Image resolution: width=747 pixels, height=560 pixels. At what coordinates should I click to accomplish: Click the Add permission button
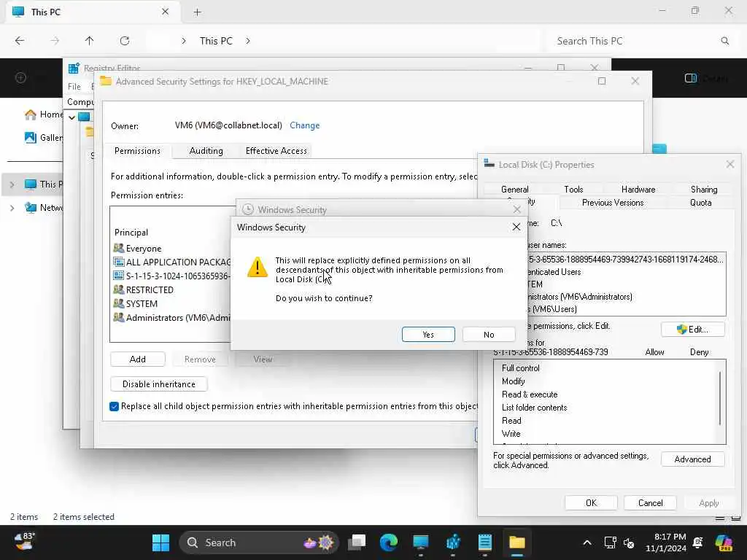click(x=138, y=359)
